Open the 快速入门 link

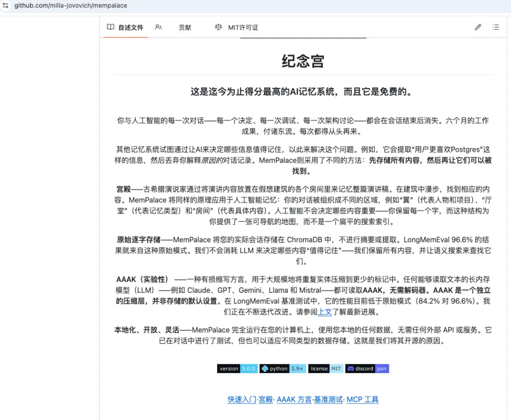[242, 400]
